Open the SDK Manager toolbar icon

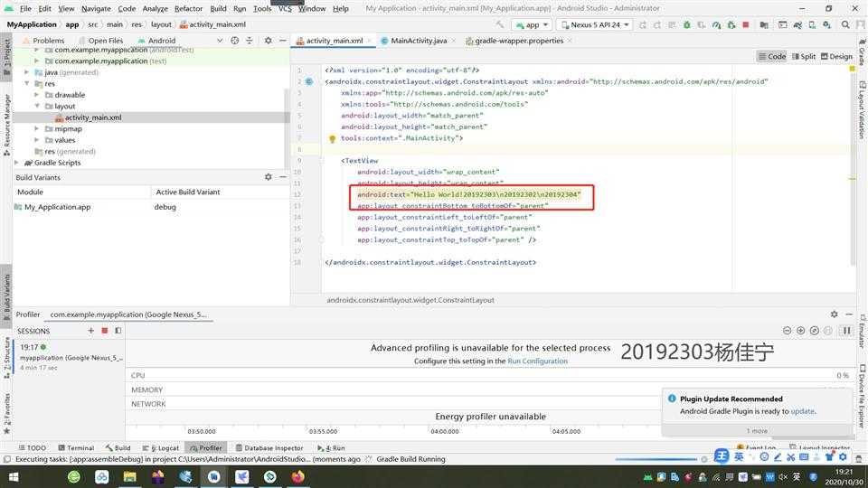tap(826, 25)
